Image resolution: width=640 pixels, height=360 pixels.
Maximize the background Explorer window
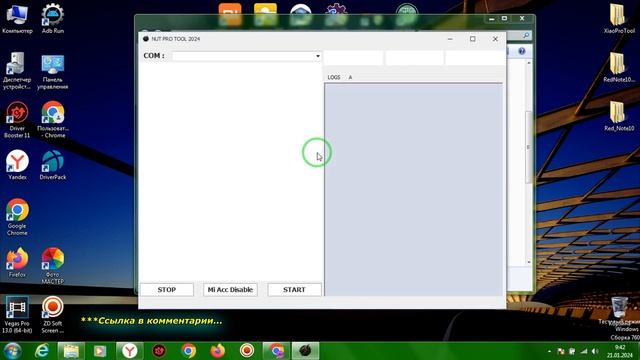[x=504, y=18]
